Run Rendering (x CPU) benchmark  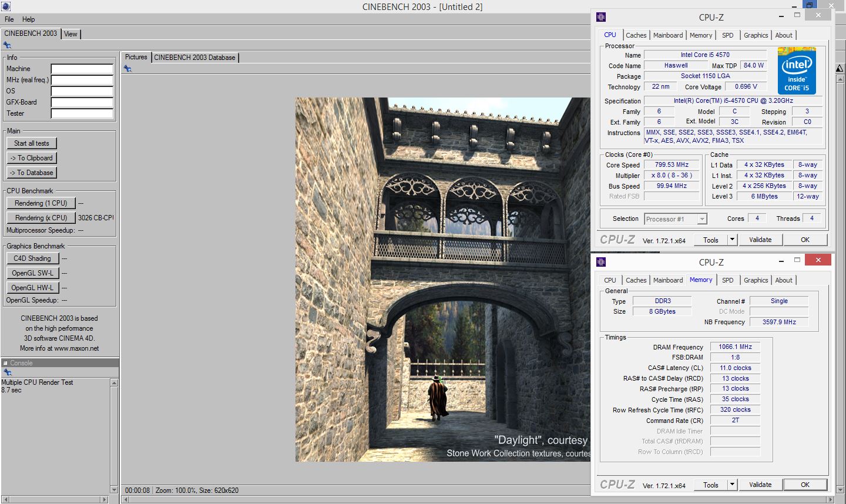pos(41,218)
